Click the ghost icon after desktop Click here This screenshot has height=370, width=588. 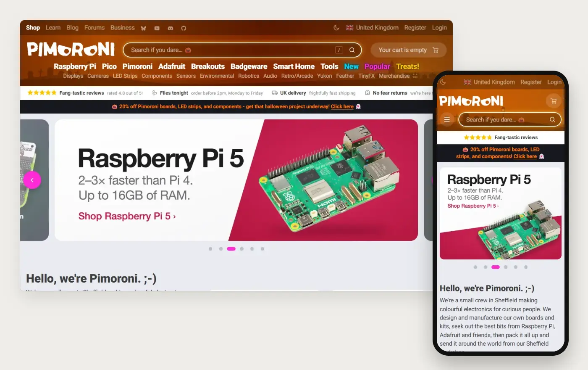[358, 106]
